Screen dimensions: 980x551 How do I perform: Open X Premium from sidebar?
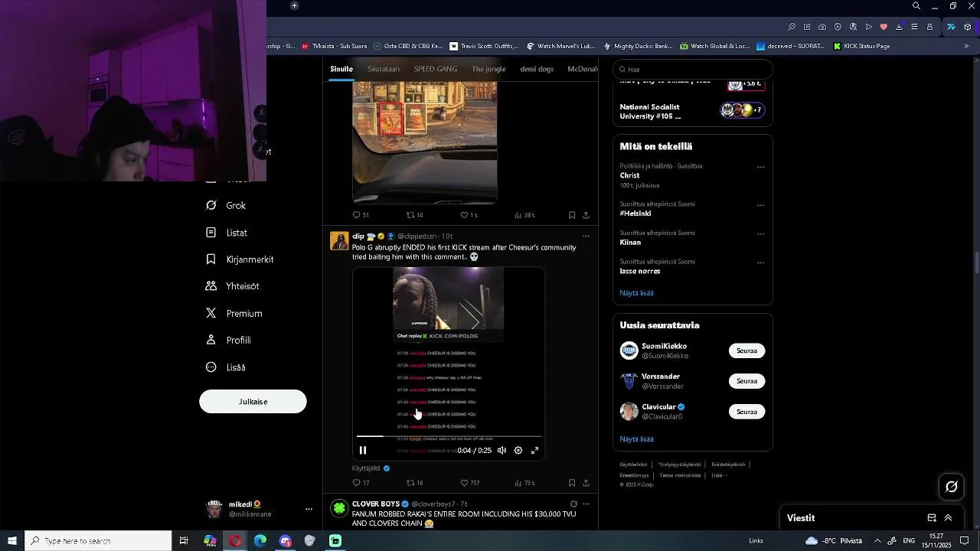(x=234, y=313)
